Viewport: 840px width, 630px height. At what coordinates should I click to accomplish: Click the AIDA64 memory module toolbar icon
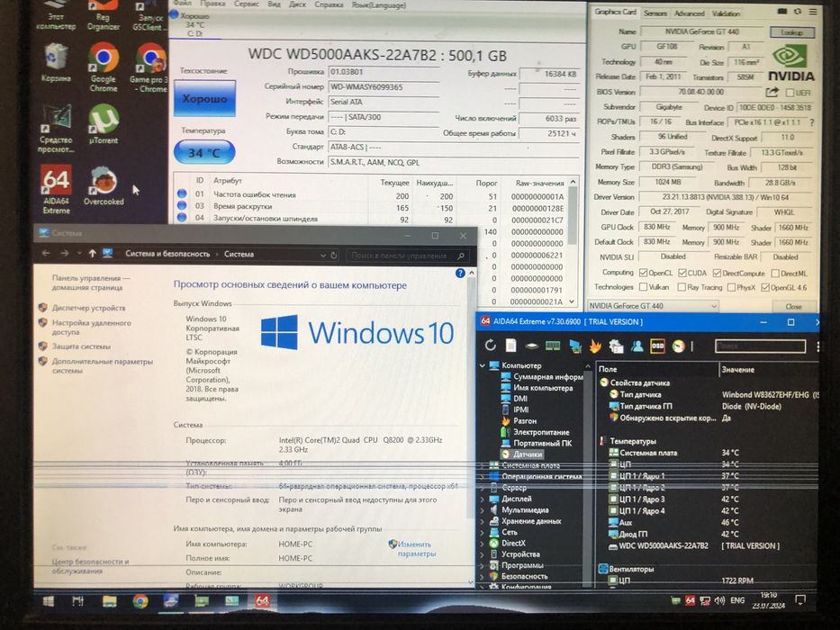click(552, 346)
